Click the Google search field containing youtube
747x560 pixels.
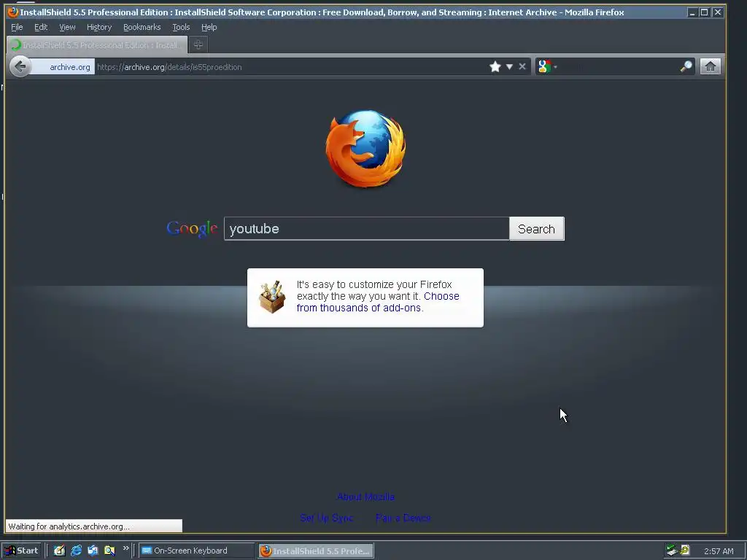click(366, 228)
